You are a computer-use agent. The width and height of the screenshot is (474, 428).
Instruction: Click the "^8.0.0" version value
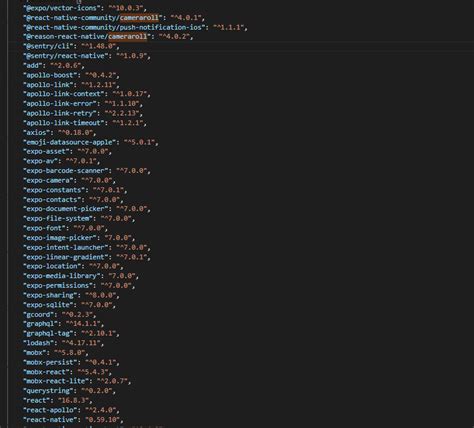[x=100, y=295]
